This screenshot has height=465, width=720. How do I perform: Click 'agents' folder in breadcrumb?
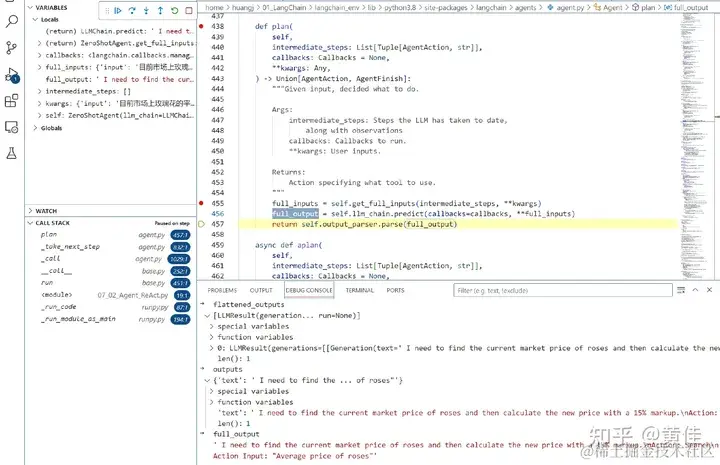(x=526, y=8)
